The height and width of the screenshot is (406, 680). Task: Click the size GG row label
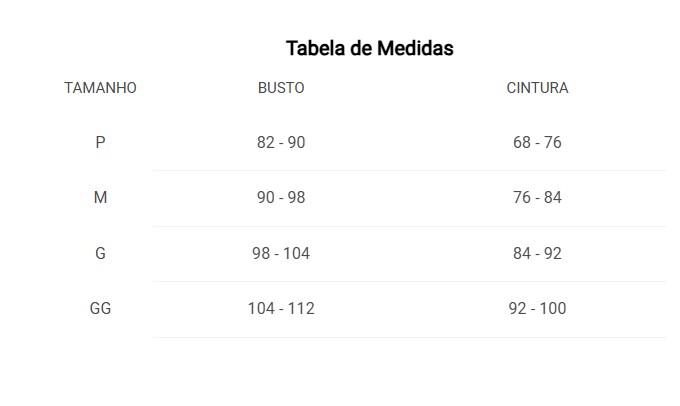(x=100, y=308)
